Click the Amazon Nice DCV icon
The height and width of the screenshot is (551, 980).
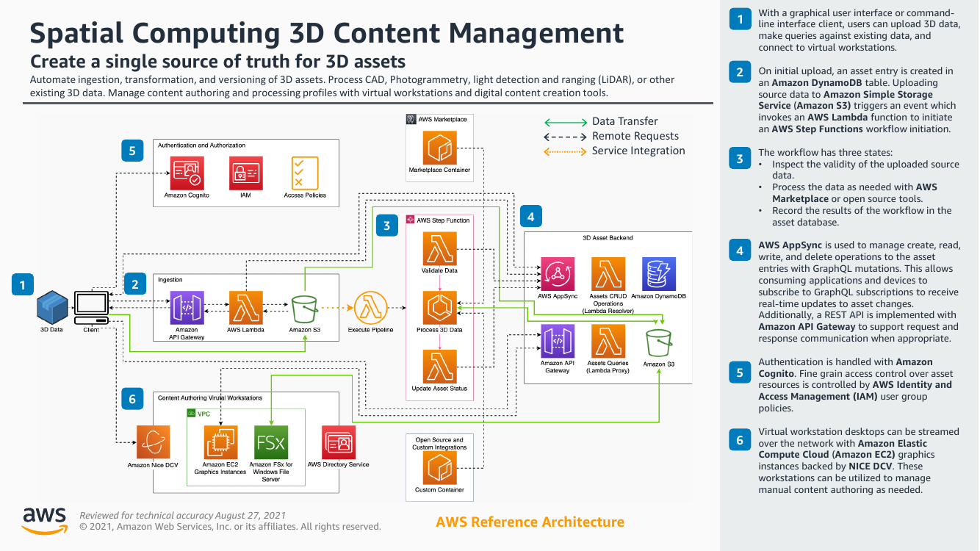tap(153, 443)
